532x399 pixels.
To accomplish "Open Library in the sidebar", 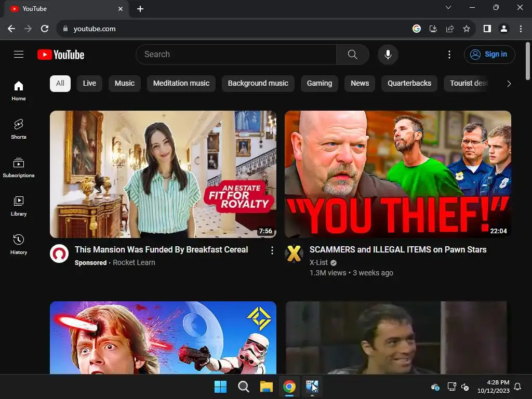I will pos(19,206).
